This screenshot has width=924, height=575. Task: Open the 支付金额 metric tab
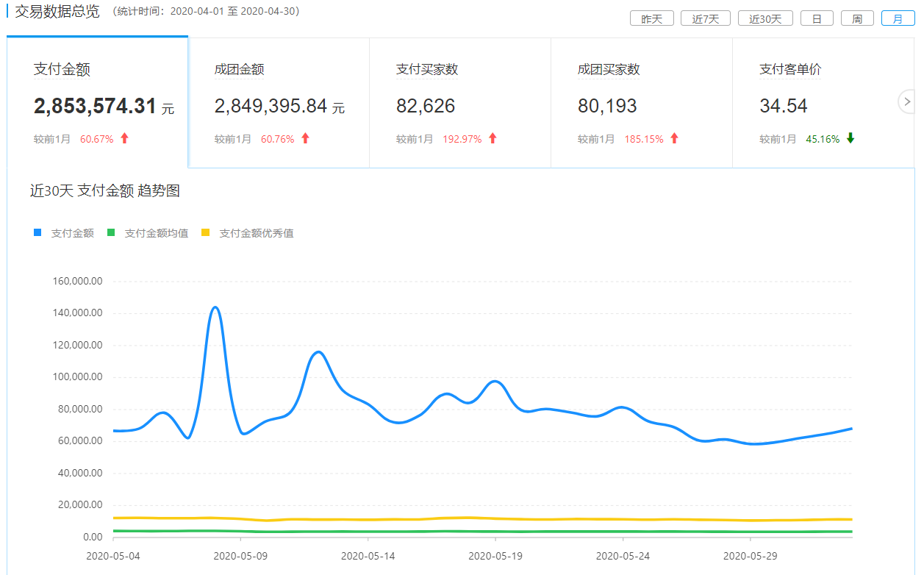coord(97,101)
